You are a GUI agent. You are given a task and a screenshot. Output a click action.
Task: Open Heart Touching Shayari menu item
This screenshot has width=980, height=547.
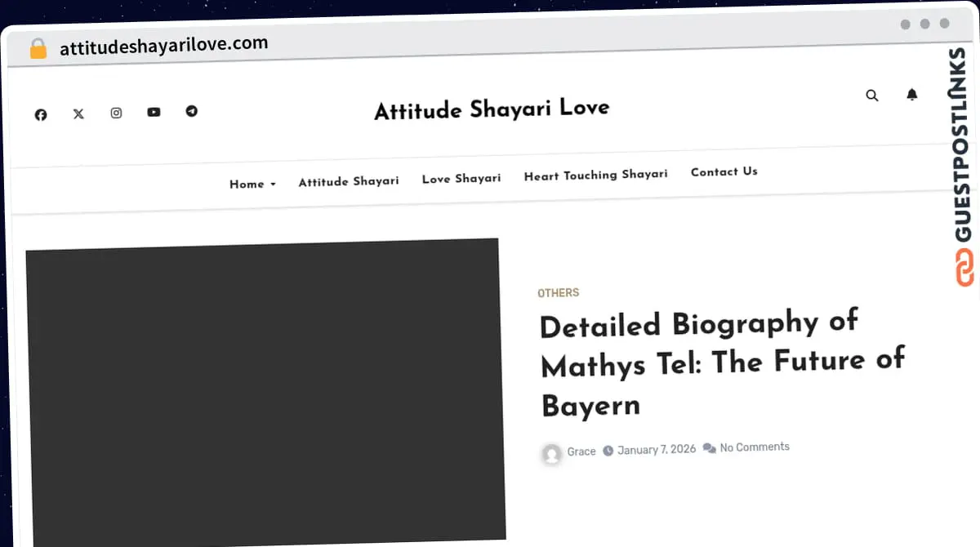pos(595,175)
